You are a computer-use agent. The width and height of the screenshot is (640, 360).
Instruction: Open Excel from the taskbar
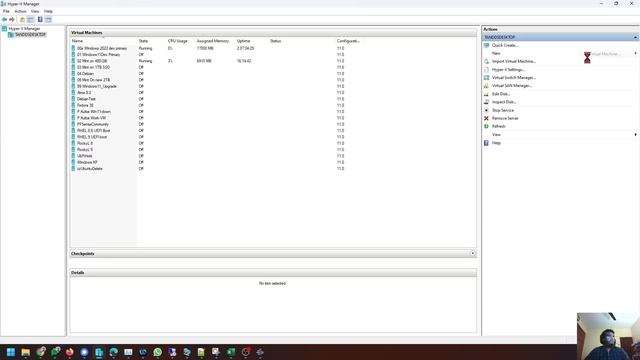(231, 352)
